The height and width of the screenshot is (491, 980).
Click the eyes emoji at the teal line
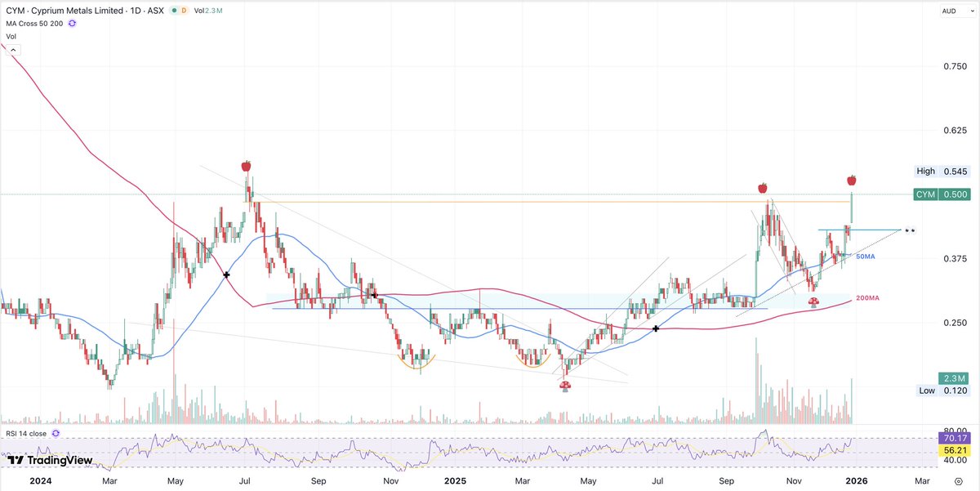(x=910, y=230)
